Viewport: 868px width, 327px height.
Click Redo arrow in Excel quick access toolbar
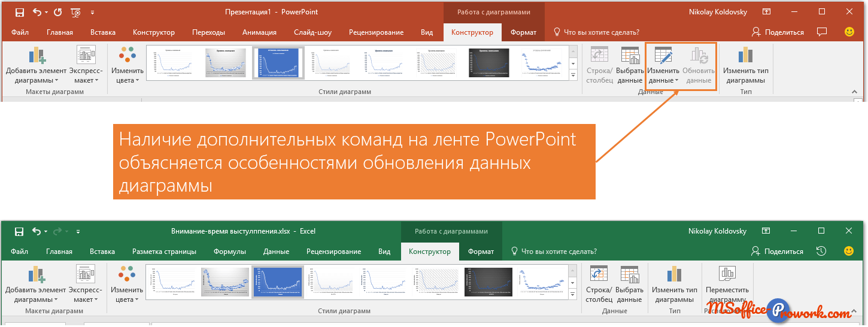pyautogui.click(x=58, y=231)
